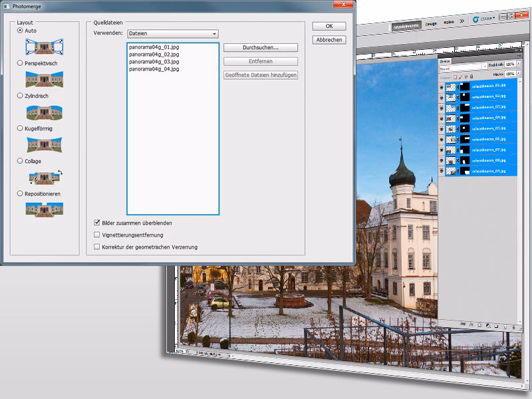Enable the Vignettierungsentfernung checkbox
The height and width of the screenshot is (399, 532).
tap(96, 235)
